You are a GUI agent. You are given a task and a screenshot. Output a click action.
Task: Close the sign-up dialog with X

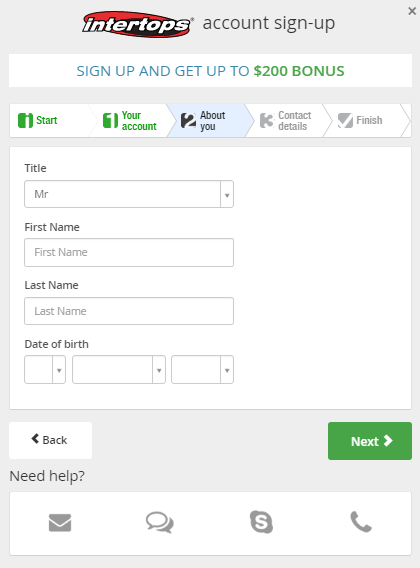click(412, 11)
